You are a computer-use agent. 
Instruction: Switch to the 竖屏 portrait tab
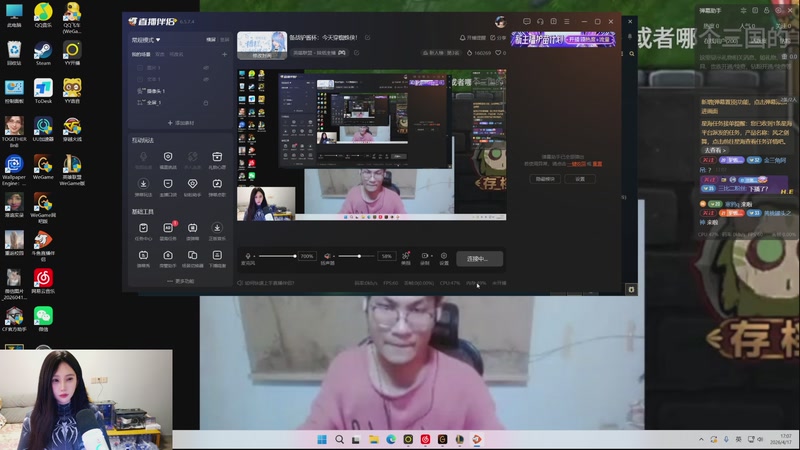[224, 39]
